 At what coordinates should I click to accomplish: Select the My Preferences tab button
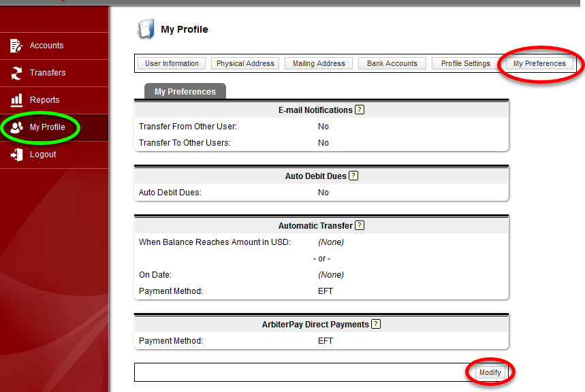coord(539,63)
